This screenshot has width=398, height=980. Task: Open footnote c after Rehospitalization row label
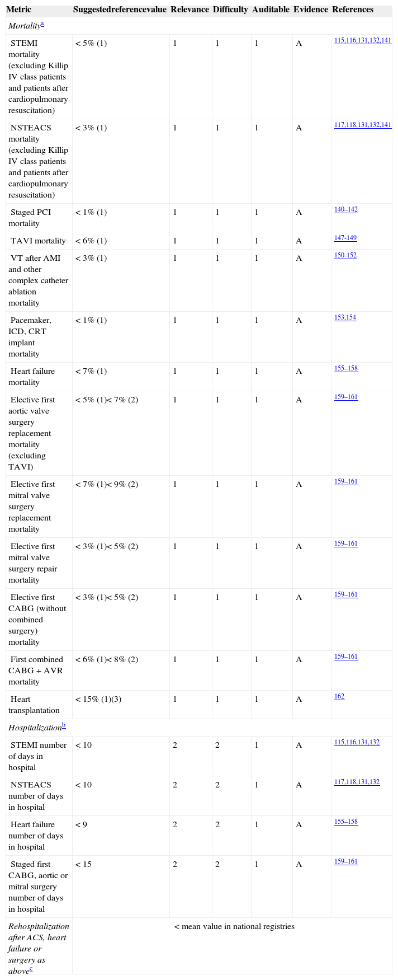(x=31, y=969)
